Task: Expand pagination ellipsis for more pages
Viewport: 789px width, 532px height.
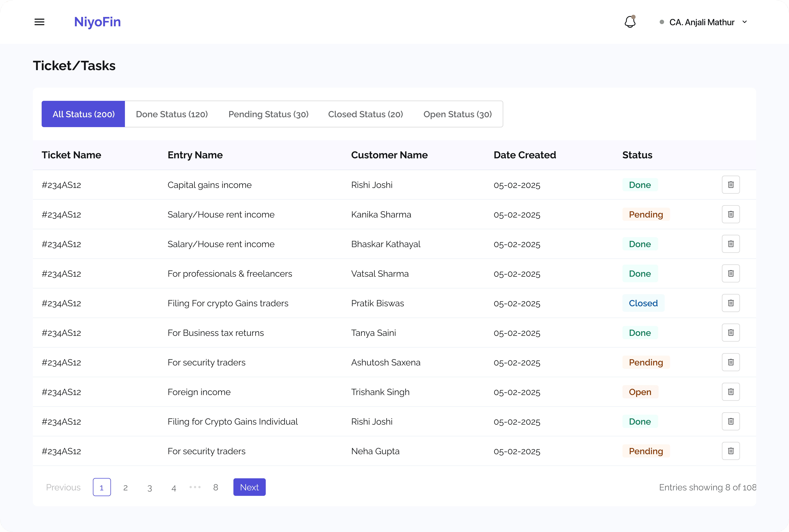Action: [x=195, y=487]
